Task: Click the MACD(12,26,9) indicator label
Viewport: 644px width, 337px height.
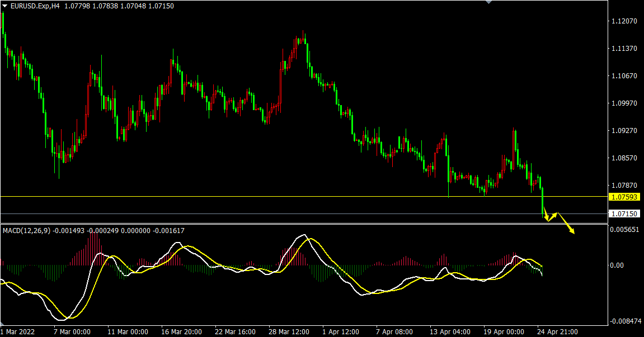Action: pos(26,230)
